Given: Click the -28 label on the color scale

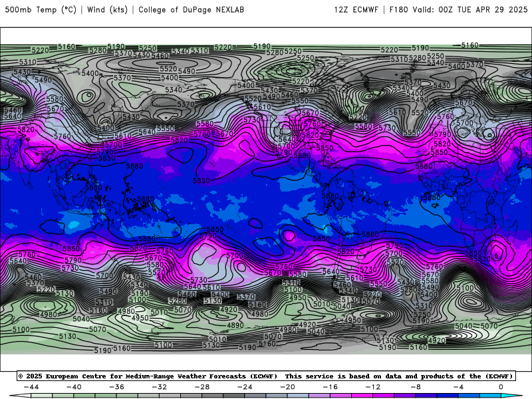Looking at the screenshot, I should (x=202, y=387).
